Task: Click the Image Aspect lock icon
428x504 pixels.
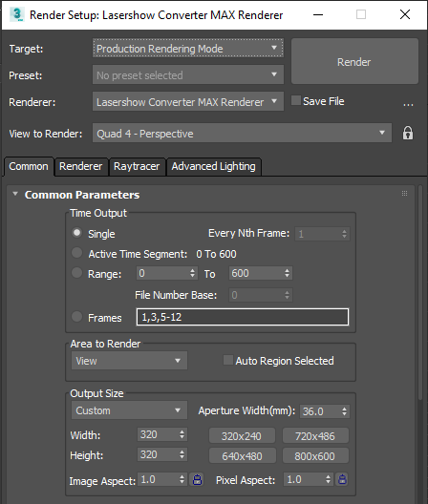Action: (197, 479)
